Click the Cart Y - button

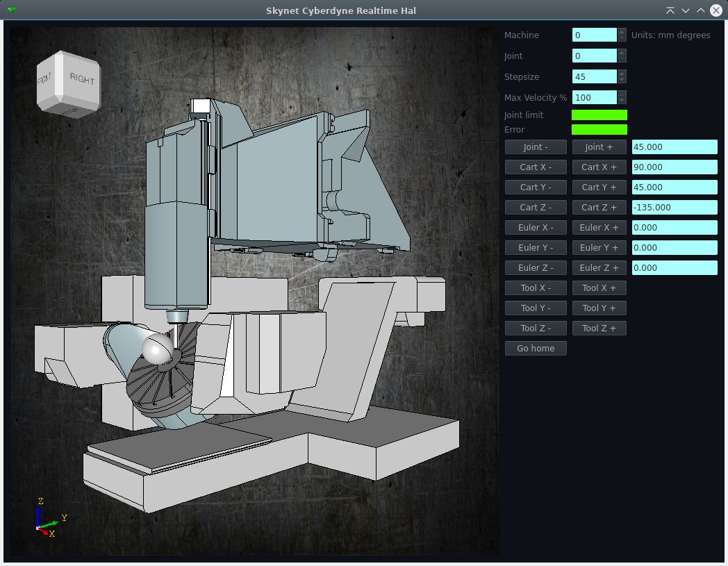536,187
